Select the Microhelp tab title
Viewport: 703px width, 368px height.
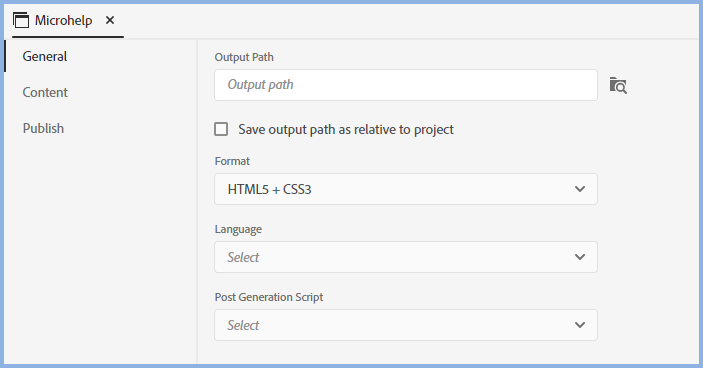click(64, 20)
